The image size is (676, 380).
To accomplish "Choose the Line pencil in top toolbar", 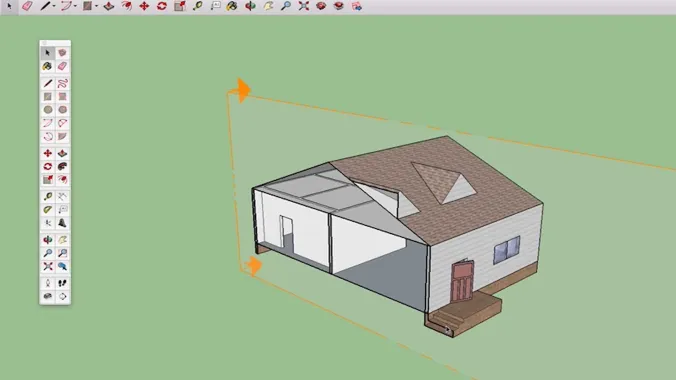I will (45, 6).
